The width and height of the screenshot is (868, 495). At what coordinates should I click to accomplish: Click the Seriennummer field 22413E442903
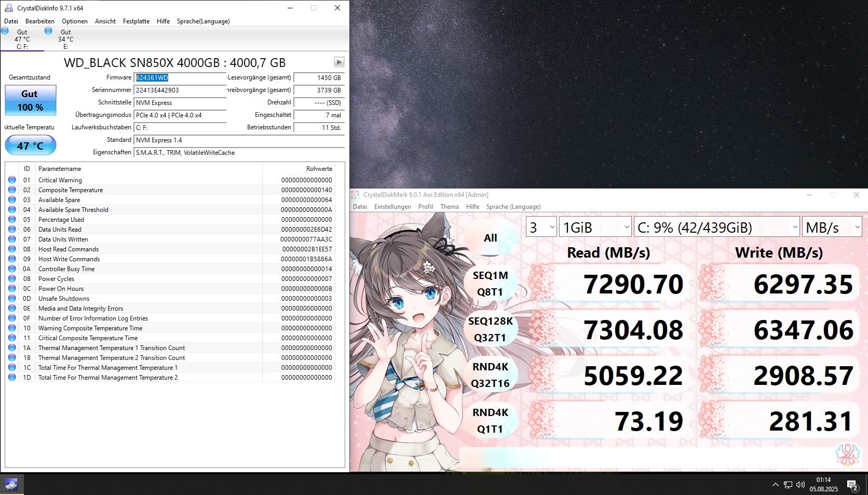pyautogui.click(x=180, y=90)
